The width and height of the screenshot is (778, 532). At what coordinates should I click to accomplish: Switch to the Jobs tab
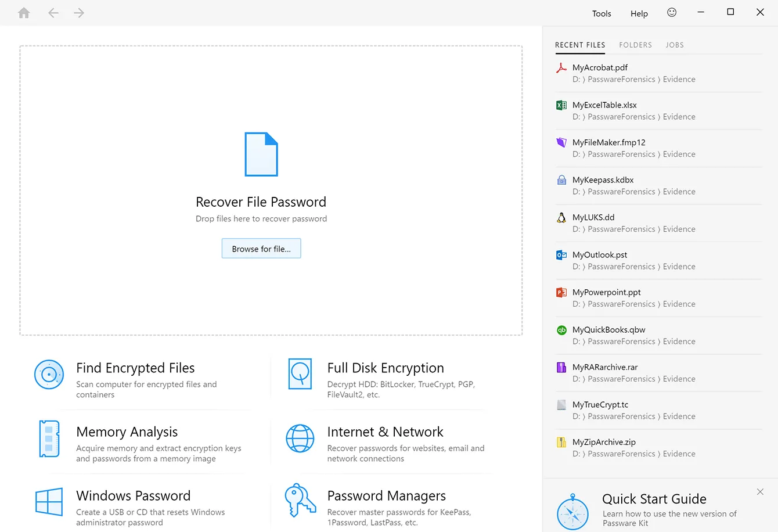pyautogui.click(x=675, y=45)
